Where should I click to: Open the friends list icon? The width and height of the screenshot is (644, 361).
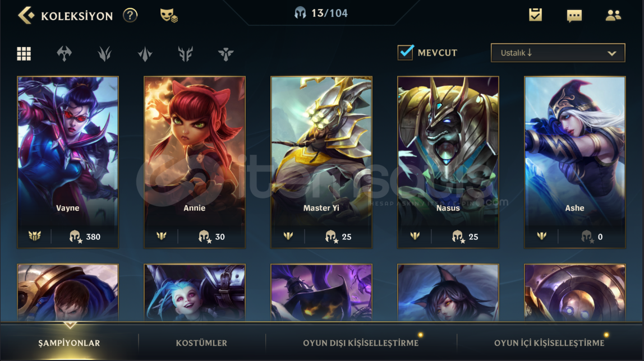tap(613, 15)
